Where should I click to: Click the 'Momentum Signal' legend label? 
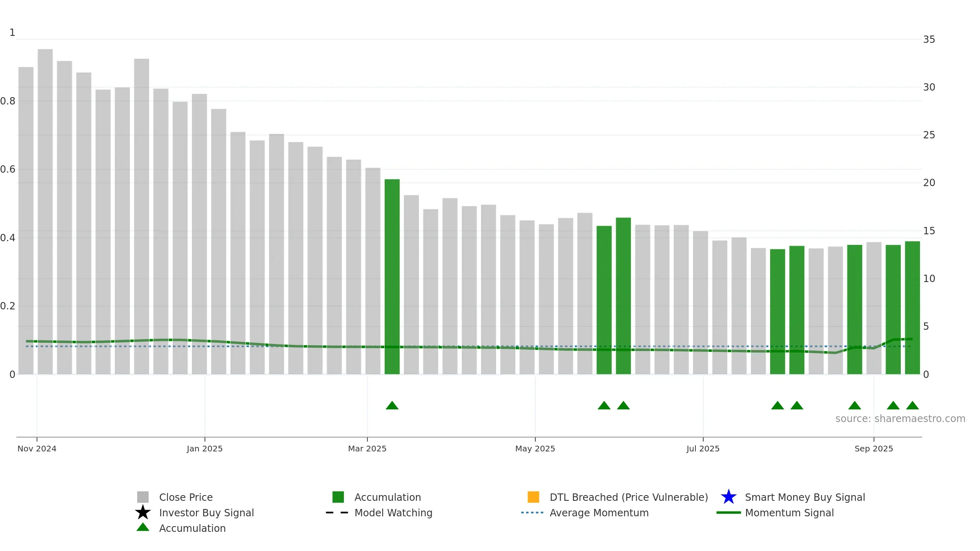click(x=789, y=513)
